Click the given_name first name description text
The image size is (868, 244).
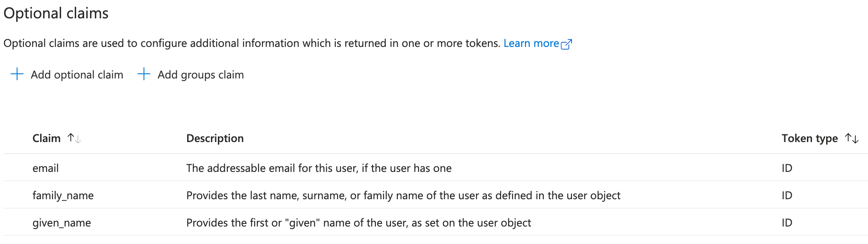[358, 223]
